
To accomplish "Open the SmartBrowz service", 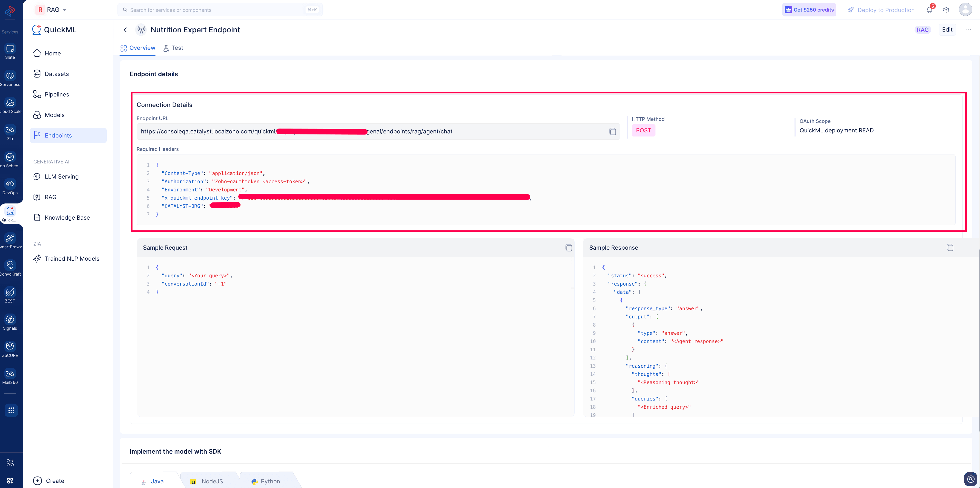I will pyautogui.click(x=10, y=241).
